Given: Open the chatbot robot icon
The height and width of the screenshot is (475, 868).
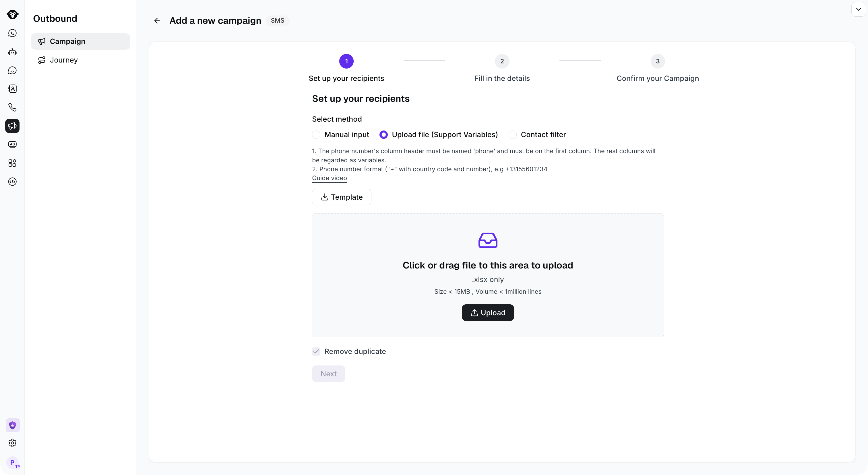Looking at the screenshot, I should pyautogui.click(x=12, y=52).
